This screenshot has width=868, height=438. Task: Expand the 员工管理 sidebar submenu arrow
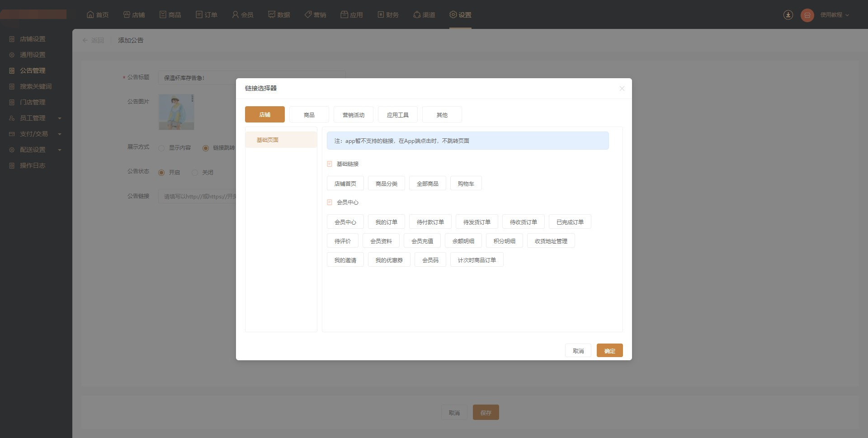coord(60,118)
